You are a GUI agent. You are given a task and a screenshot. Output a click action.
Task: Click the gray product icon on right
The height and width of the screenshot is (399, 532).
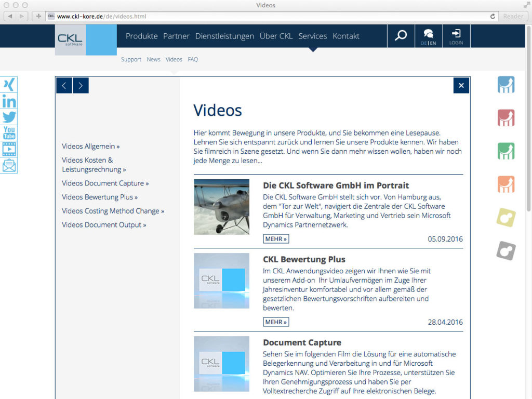coord(506,251)
